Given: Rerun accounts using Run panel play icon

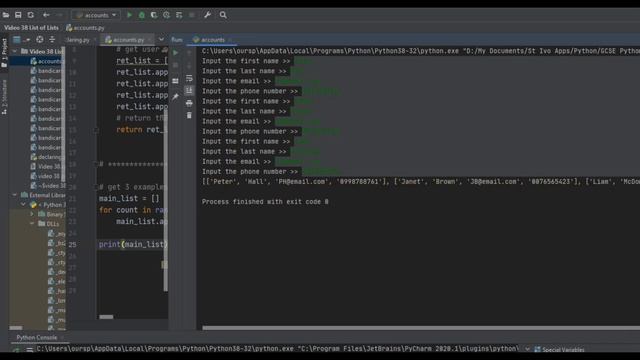Looking at the screenshot, I should pos(176,52).
